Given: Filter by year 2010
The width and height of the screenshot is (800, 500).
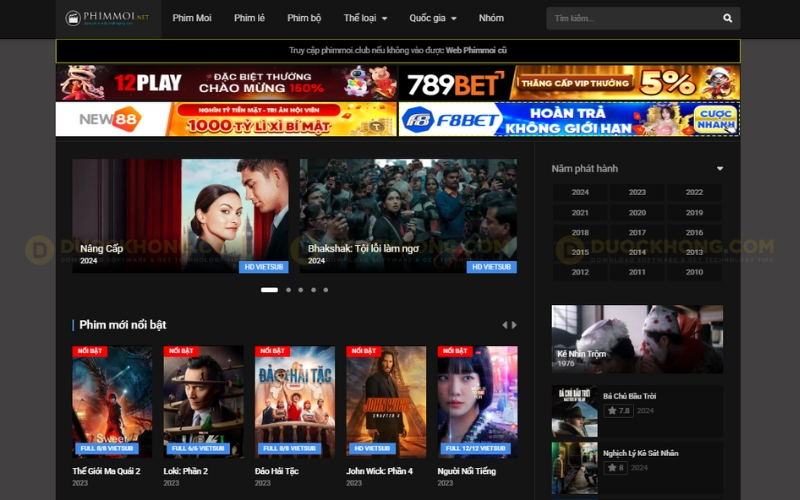Looking at the screenshot, I should coord(694,272).
